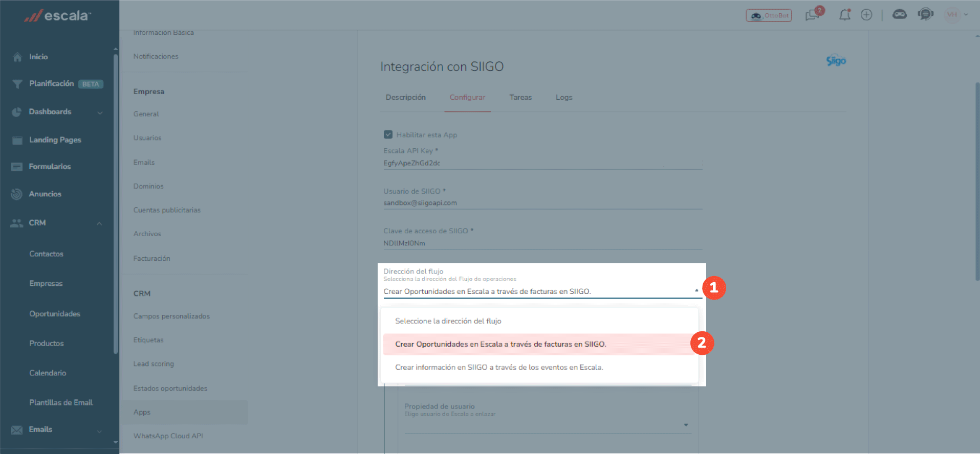Viewport: 980px width, 454px height.
Task: Select 'Crear Oportunidades en Escala' option
Action: click(540, 344)
